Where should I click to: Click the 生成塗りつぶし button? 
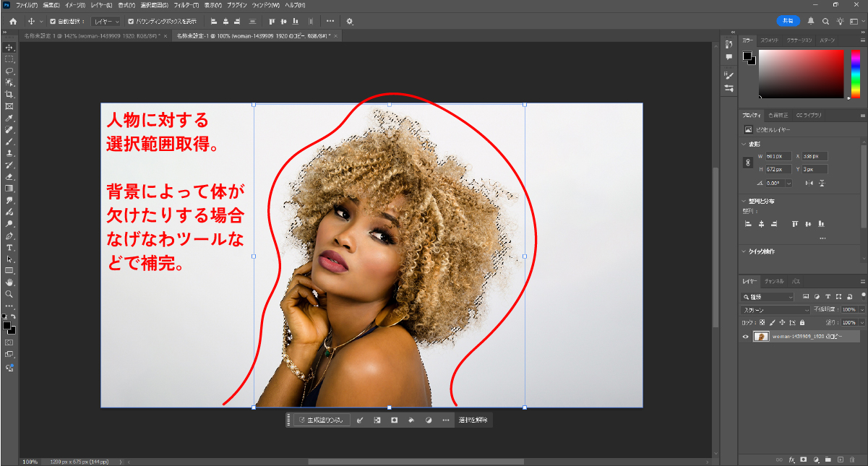click(x=322, y=420)
